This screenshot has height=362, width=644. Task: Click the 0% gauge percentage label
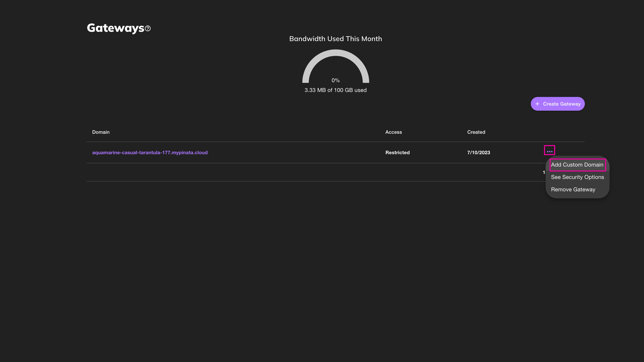click(x=335, y=80)
